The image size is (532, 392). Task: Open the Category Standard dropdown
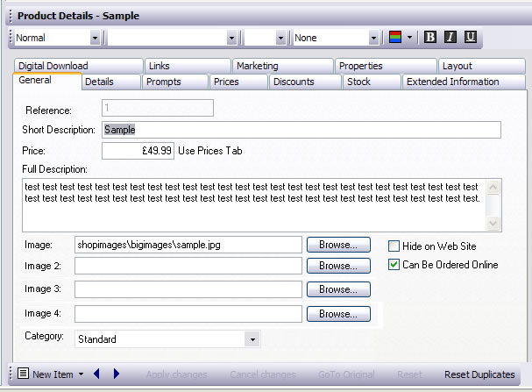tap(252, 339)
